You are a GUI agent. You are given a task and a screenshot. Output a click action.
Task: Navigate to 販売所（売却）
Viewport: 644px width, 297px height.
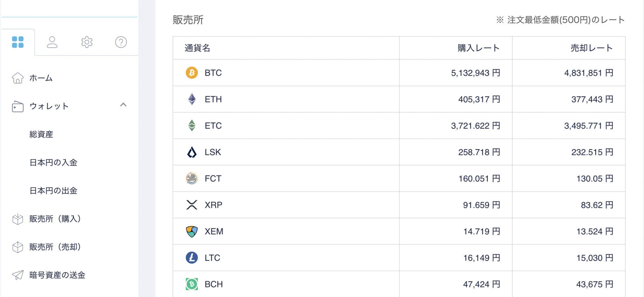tap(55, 247)
